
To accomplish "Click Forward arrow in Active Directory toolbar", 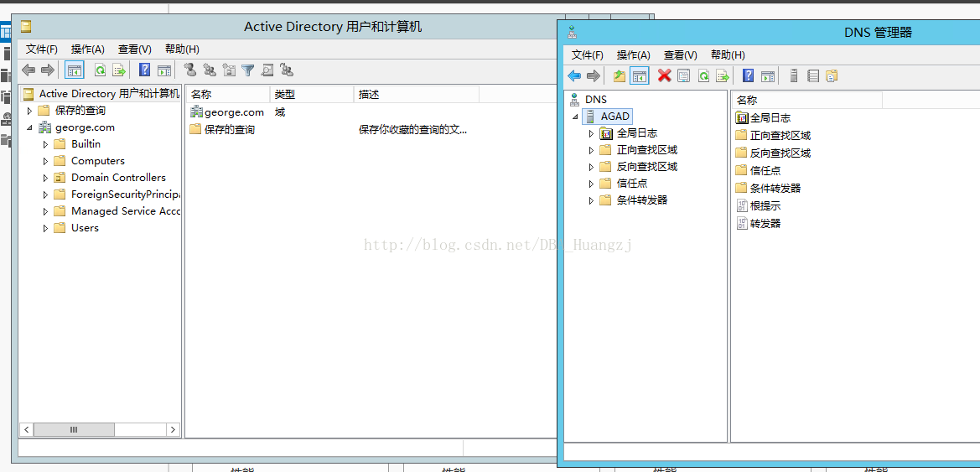I will point(48,70).
